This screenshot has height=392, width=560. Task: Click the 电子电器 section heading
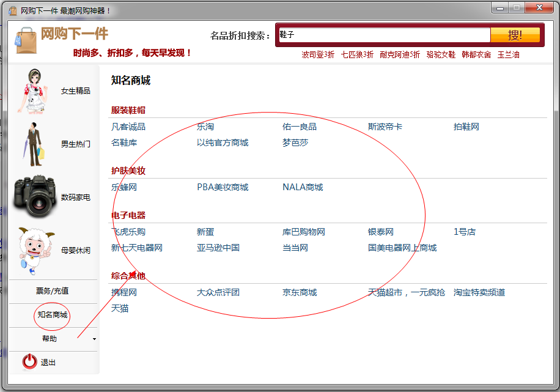click(128, 215)
